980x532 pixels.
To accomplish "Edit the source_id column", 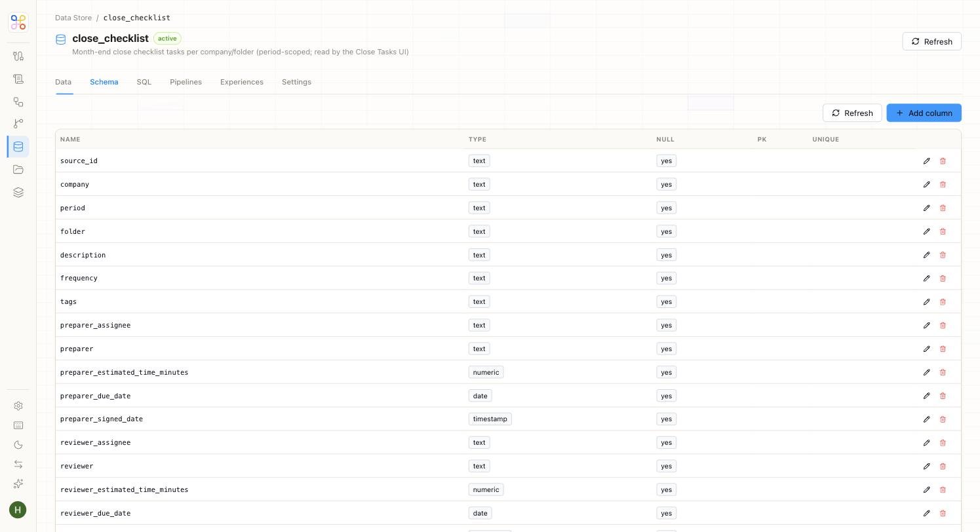I will coord(926,161).
